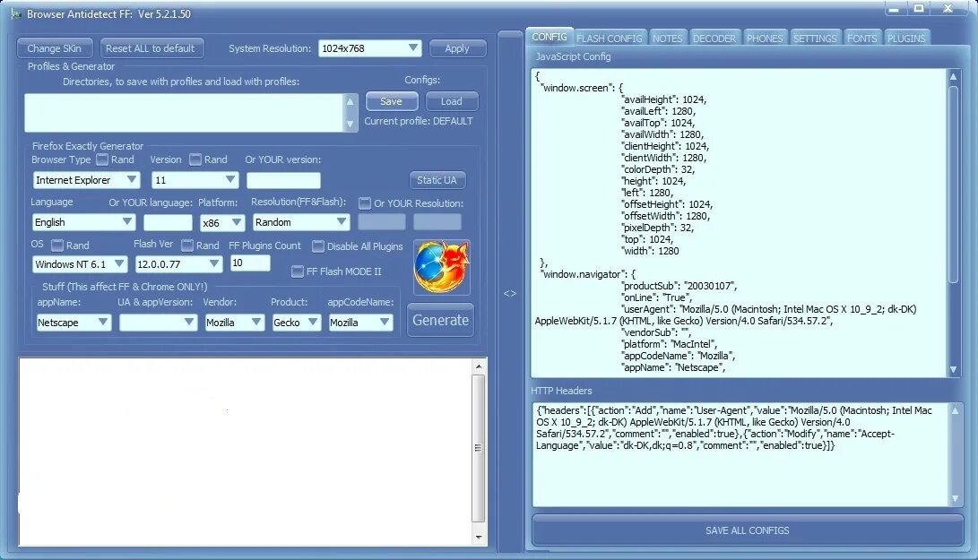Click down arrow of output box scrollbar

pos(479,537)
